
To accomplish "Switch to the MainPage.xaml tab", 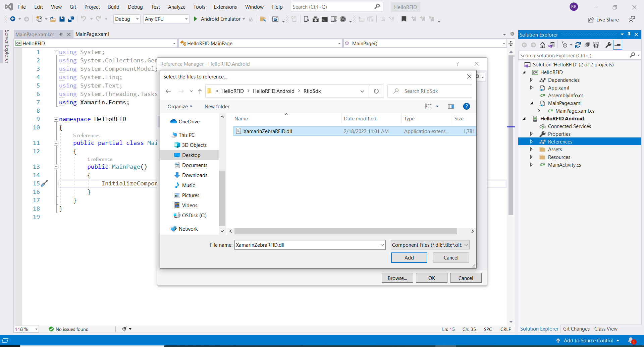I will pos(92,34).
